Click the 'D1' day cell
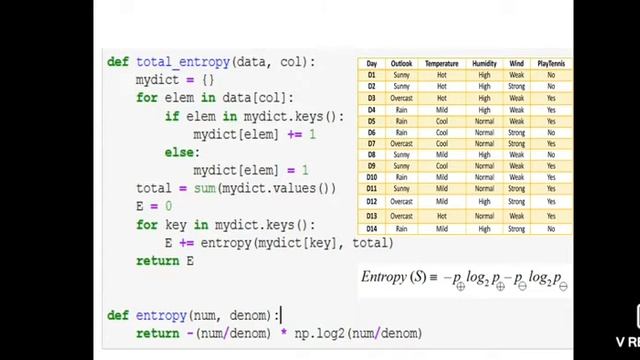Image resolution: width=640 pixels, height=360 pixels. pos(371,75)
